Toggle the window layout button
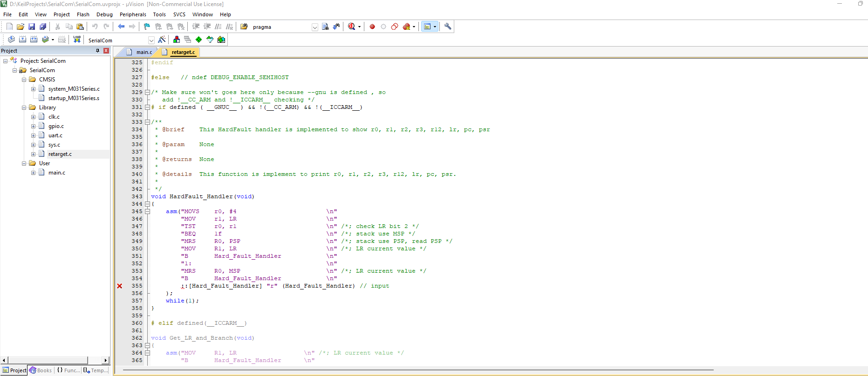 427,27
